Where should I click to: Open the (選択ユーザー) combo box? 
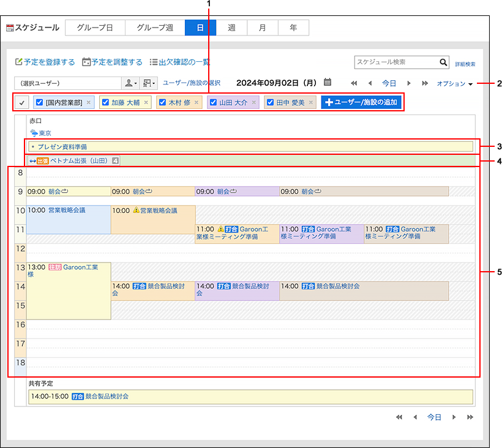68,83
